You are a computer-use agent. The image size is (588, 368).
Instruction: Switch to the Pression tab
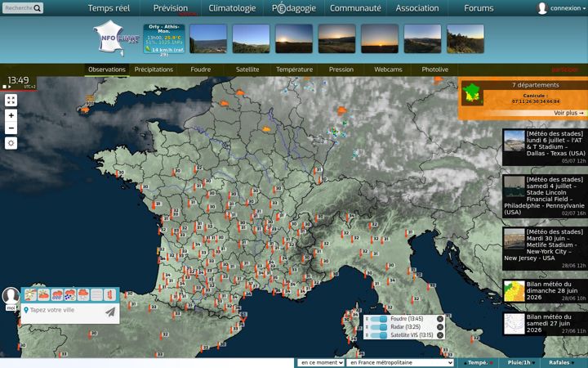(x=341, y=70)
